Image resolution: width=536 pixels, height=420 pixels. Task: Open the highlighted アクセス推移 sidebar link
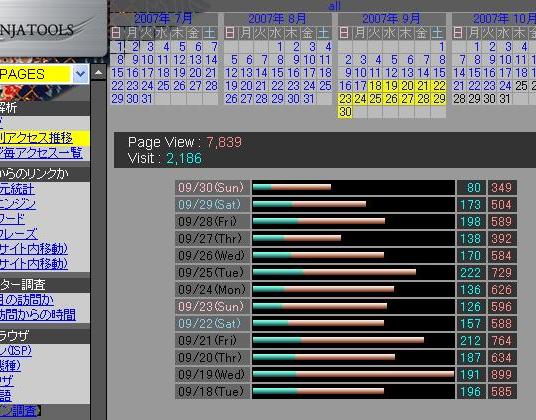coord(36,138)
